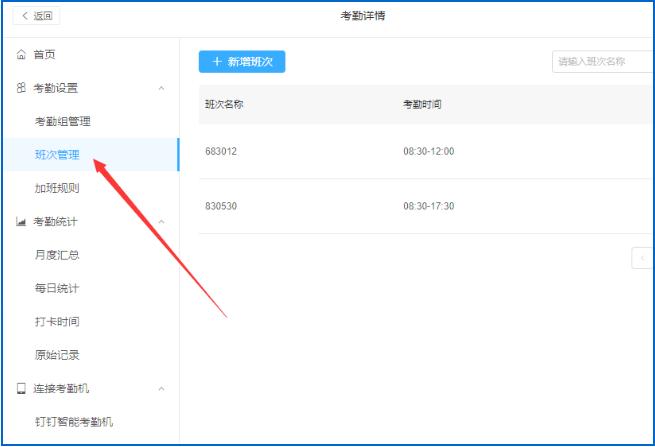The height and width of the screenshot is (447, 655).
Task: Click the 新增班次 button
Action: click(242, 62)
